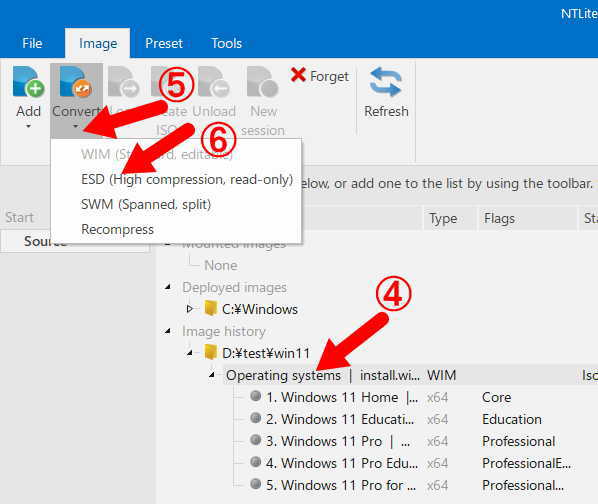Click the folder icon next to C:¥Windows
Screen dimensions: 598x504
point(211,308)
